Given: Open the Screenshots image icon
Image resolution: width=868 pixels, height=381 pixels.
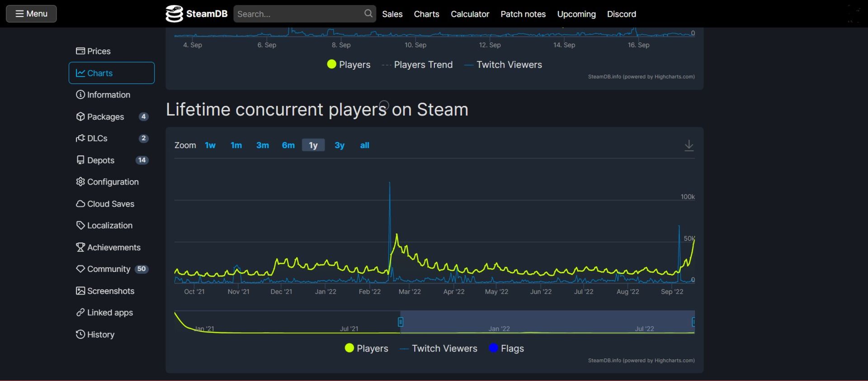Looking at the screenshot, I should click(x=80, y=291).
